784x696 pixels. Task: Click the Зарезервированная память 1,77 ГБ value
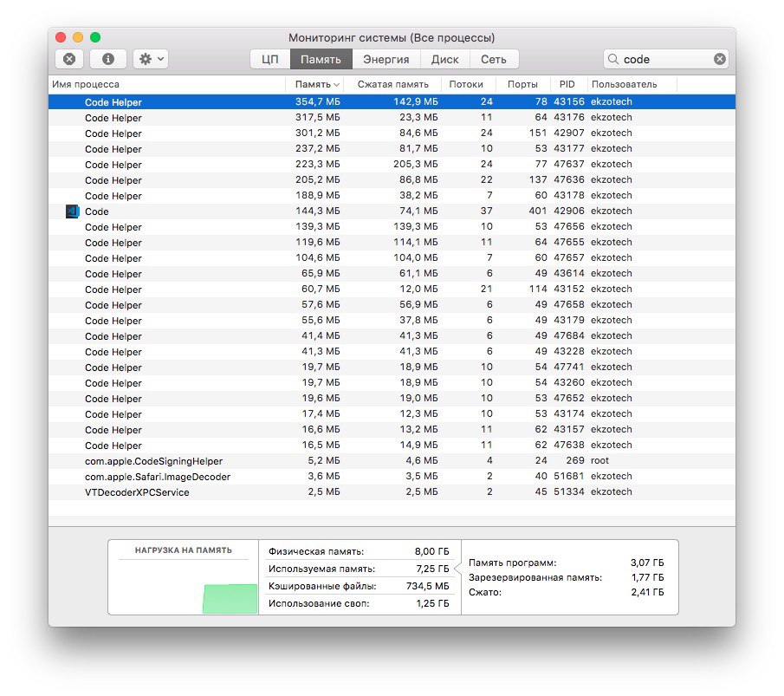647,577
